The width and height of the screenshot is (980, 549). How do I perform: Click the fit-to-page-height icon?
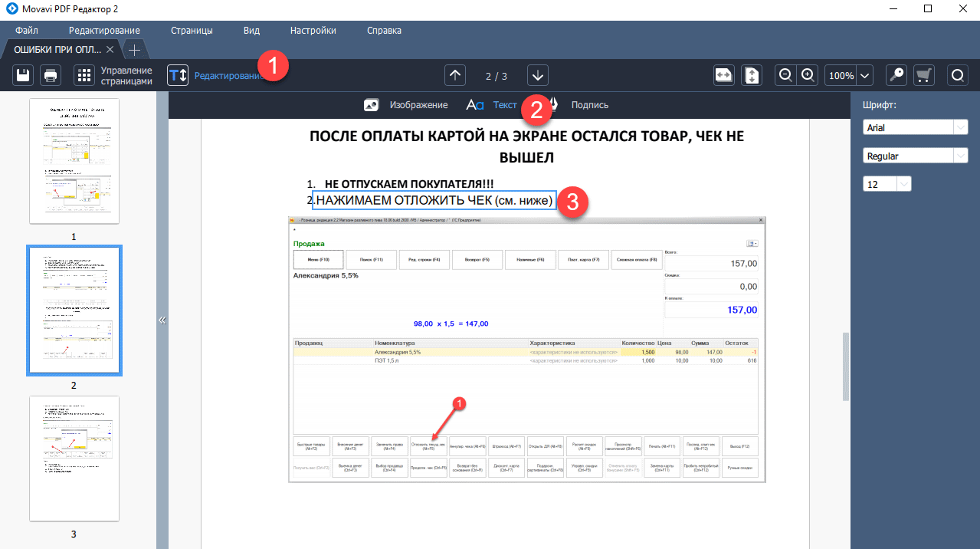click(752, 75)
